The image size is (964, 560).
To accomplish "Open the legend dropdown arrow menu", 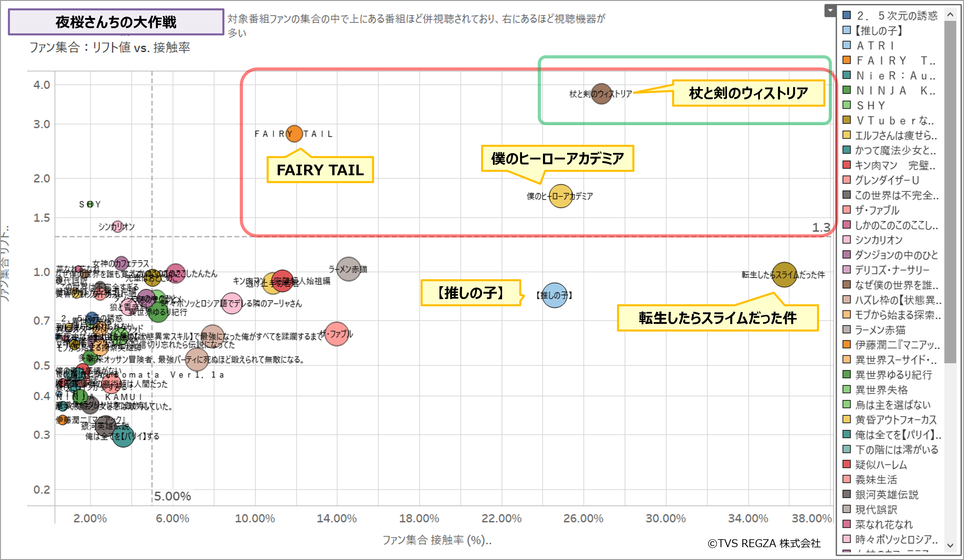I will click(x=830, y=10).
